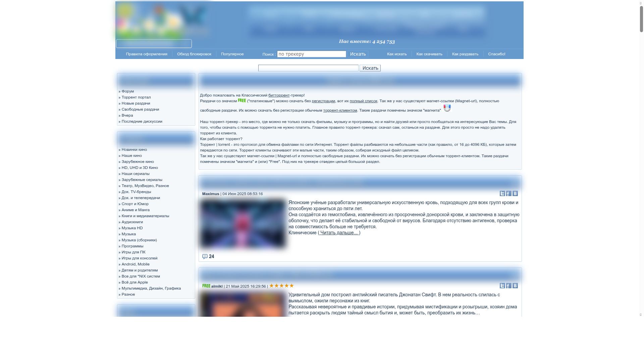The image size is (644, 362).
Task: Open Новинки кино category
Action: click(x=134, y=149)
